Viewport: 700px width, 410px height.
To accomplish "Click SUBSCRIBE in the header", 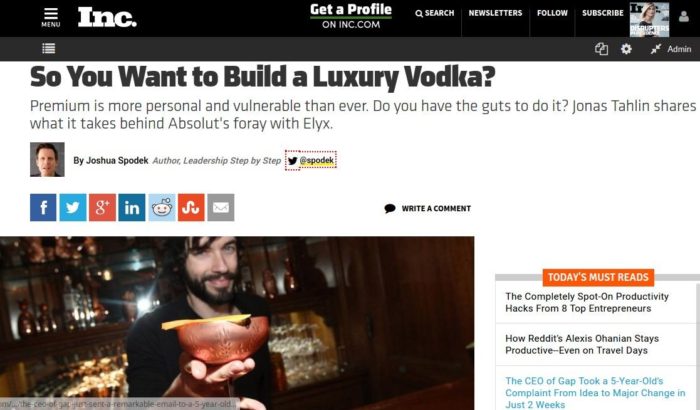I will (x=603, y=13).
